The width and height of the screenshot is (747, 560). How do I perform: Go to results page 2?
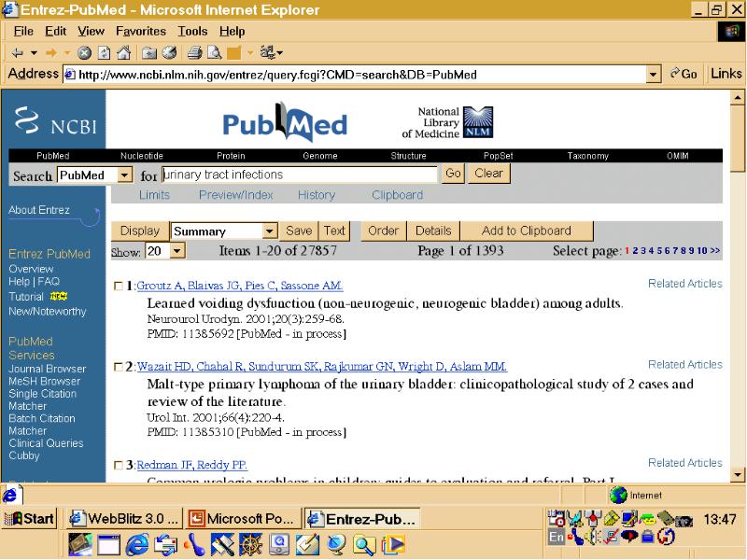[635, 250]
